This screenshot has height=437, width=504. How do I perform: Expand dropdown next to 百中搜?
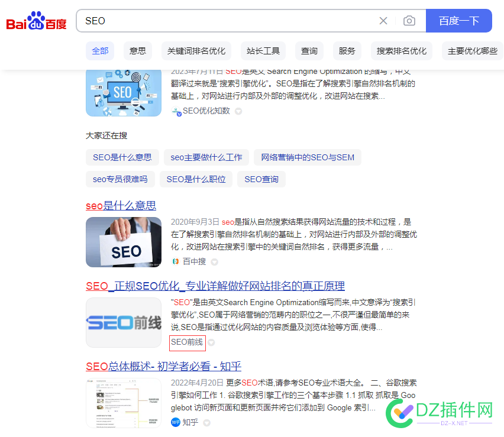pos(214,262)
